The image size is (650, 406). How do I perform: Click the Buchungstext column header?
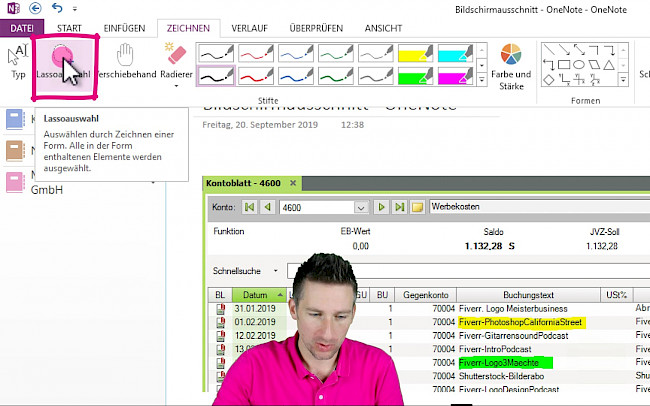click(527, 295)
